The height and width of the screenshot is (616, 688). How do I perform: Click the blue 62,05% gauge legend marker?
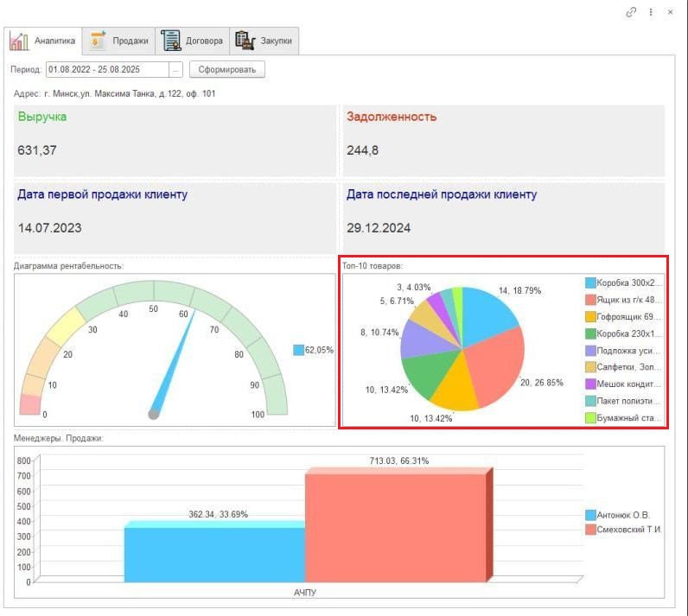coord(298,350)
